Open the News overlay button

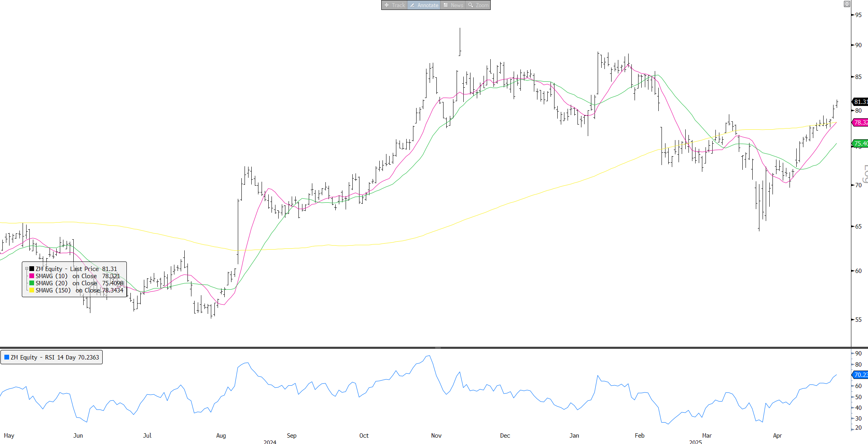coord(453,5)
